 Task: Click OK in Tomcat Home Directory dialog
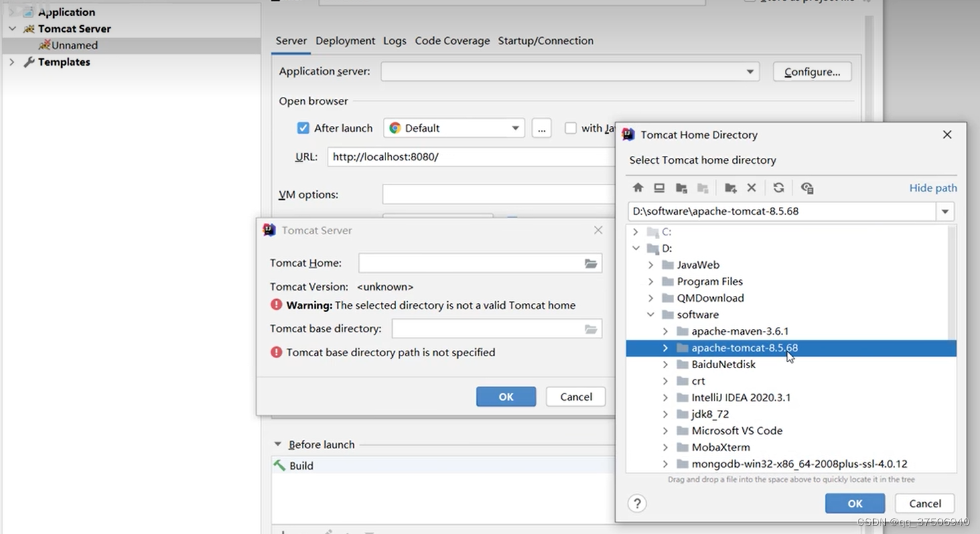click(x=855, y=503)
